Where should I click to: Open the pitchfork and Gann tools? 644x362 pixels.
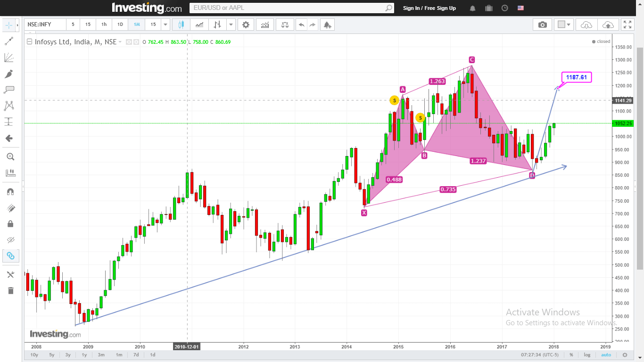[x=9, y=58]
